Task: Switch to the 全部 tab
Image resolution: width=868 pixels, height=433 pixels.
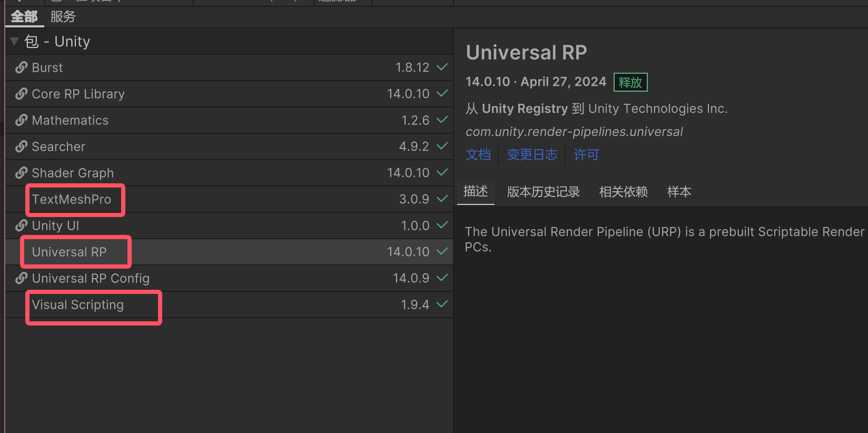Action: click(x=24, y=17)
